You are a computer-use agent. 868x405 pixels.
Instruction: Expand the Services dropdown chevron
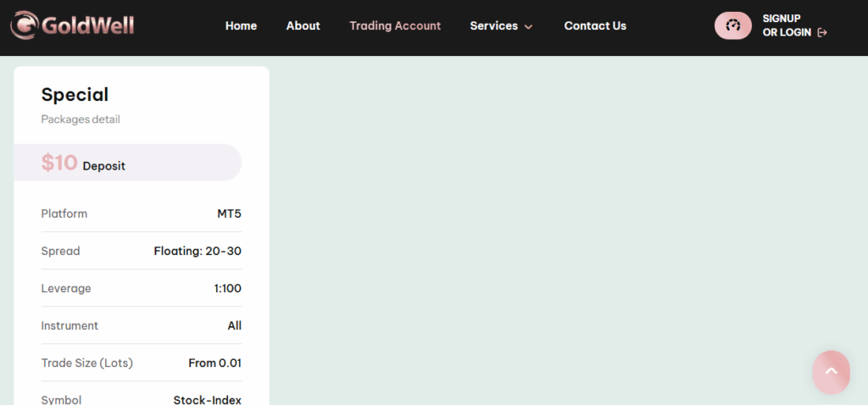[x=528, y=26]
